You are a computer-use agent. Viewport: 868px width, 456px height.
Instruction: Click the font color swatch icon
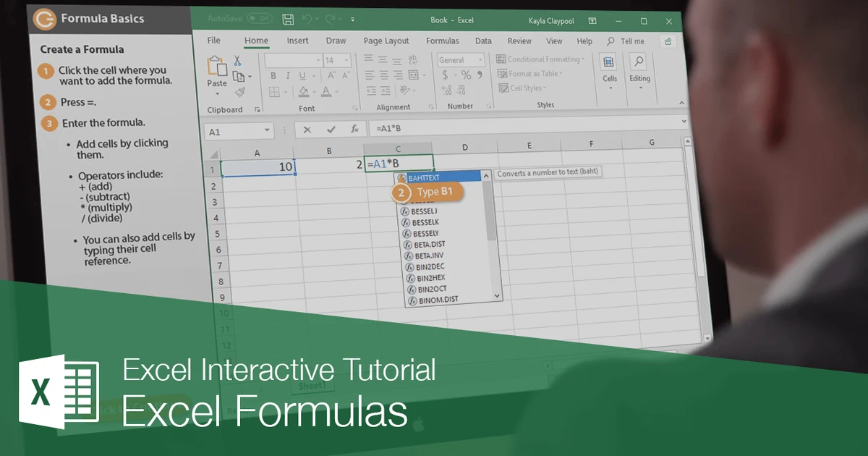click(326, 92)
